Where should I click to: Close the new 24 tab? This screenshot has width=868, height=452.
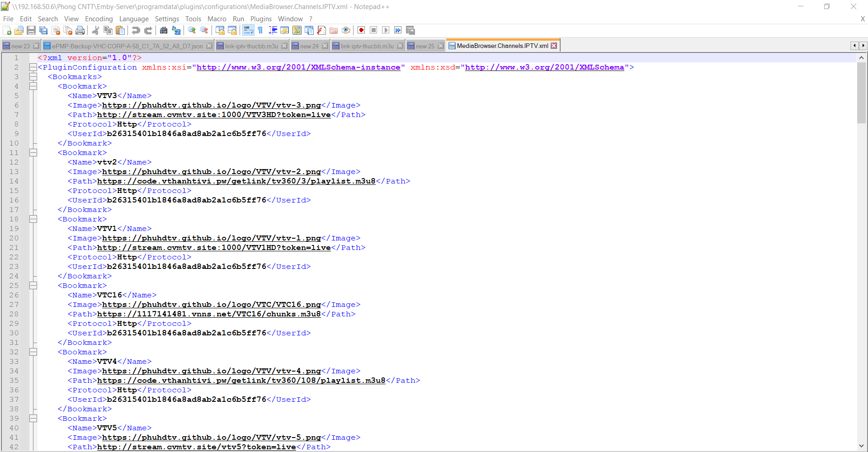pos(325,46)
